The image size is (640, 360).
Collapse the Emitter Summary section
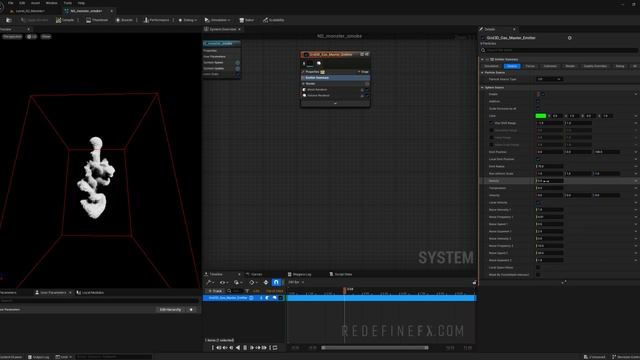[x=482, y=60]
